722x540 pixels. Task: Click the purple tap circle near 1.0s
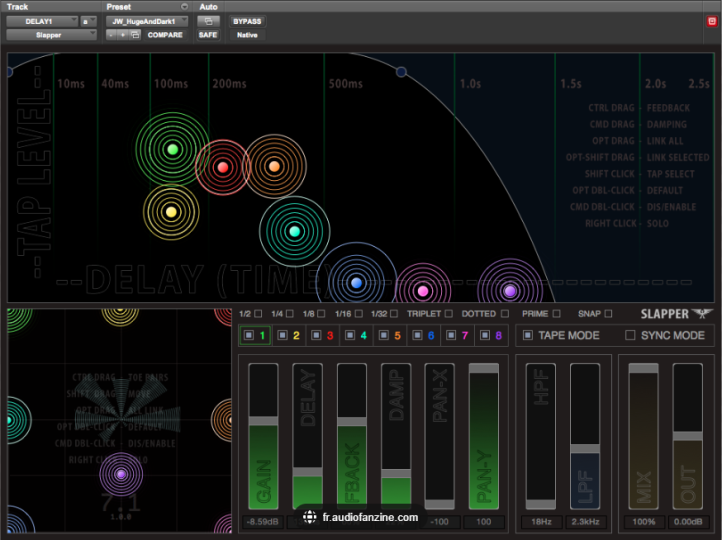click(509, 291)
